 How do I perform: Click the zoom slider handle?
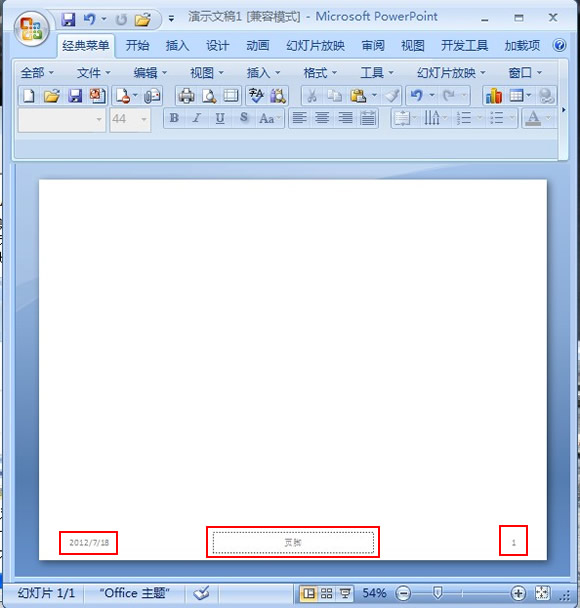[438, 592]
